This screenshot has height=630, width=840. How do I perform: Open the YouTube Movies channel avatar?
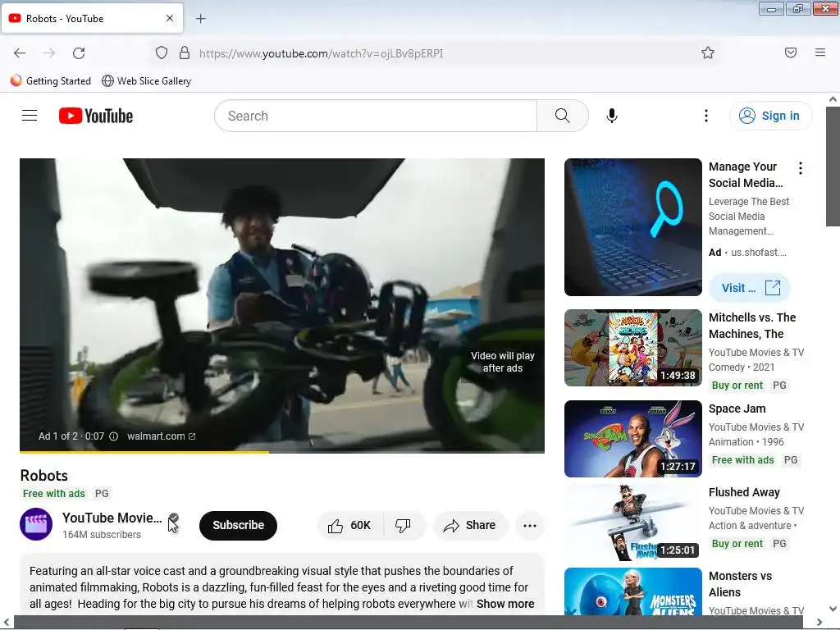(x=36, y=524)
